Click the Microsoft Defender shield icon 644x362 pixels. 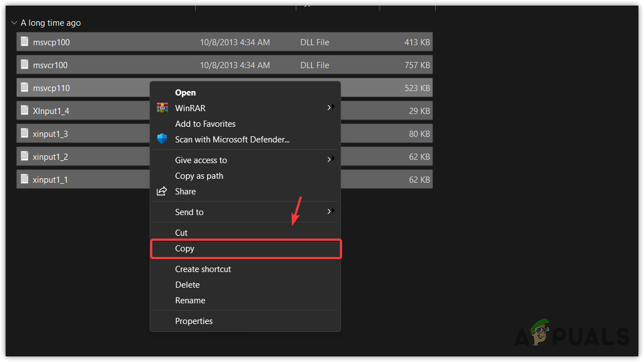(x=162, y=139)
